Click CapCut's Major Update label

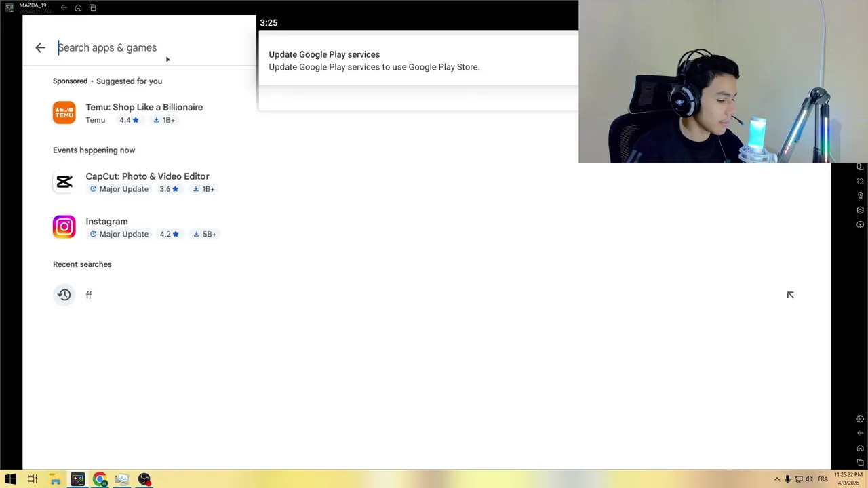(x=119, y=189)
